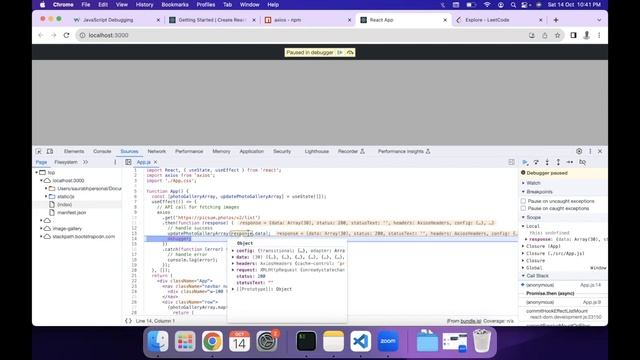The width and height of the screenshot is (640, 360).
Task: Open the Lighthouse panel tab
Action: click(317, 151)
